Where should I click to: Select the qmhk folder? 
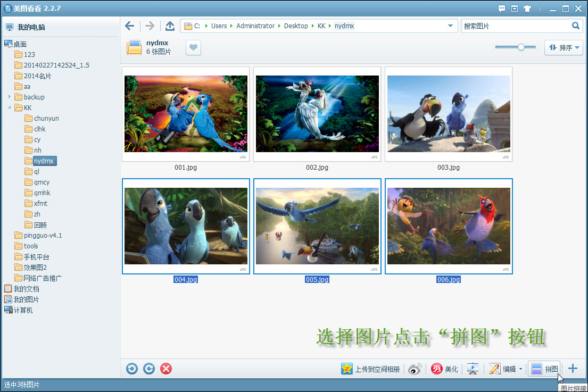click(42, 193)
